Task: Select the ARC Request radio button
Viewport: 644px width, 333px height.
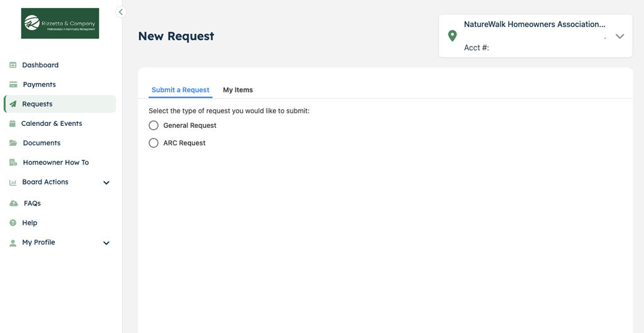Action: pos(153,143)
